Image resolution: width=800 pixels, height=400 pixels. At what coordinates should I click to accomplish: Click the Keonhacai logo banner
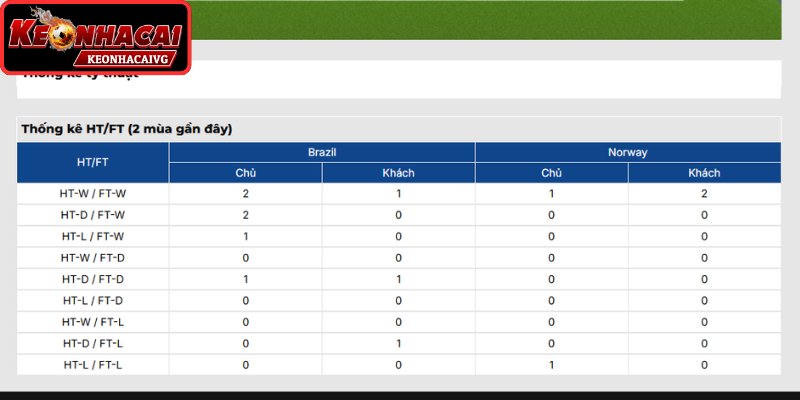[x=95, y=37]
